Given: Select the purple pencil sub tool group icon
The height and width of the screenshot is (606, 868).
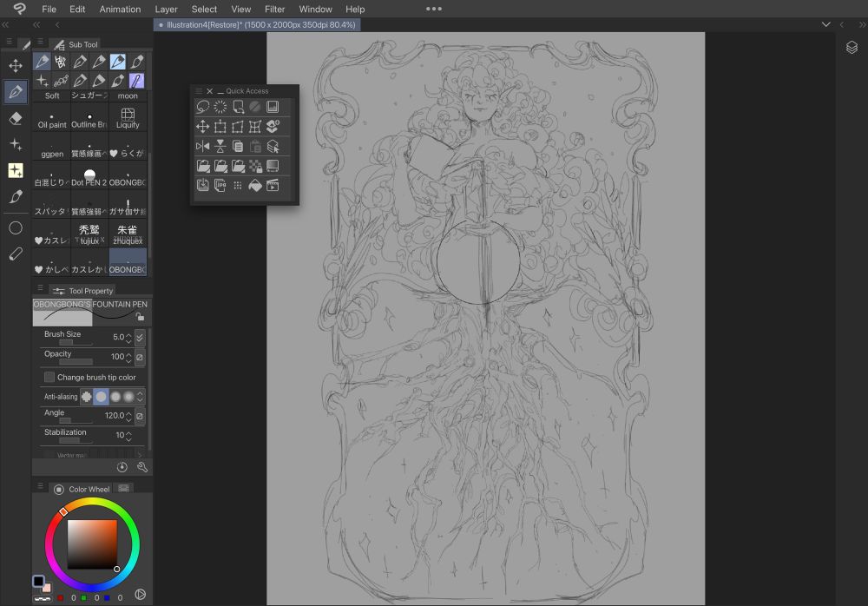Looking at the screenshot, I should pos(136,81).
